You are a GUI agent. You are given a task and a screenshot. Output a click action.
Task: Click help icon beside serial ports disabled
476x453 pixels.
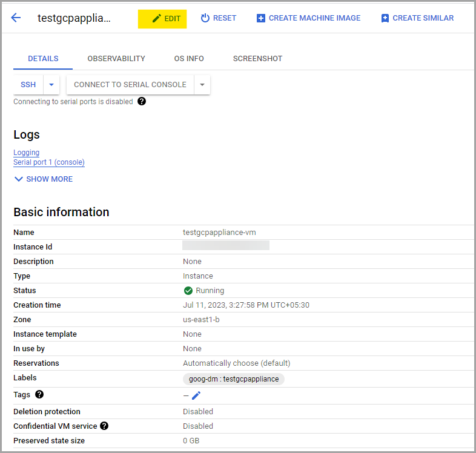(142, 101)
